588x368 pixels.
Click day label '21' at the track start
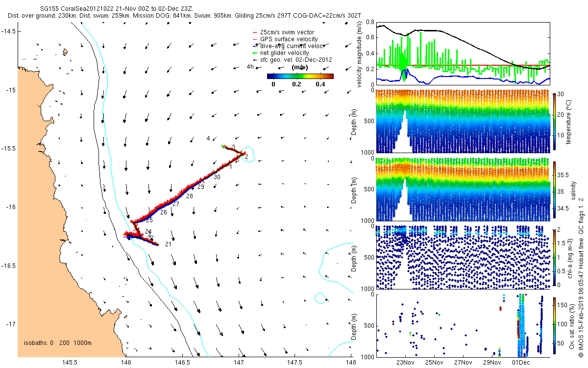[168, 244]
